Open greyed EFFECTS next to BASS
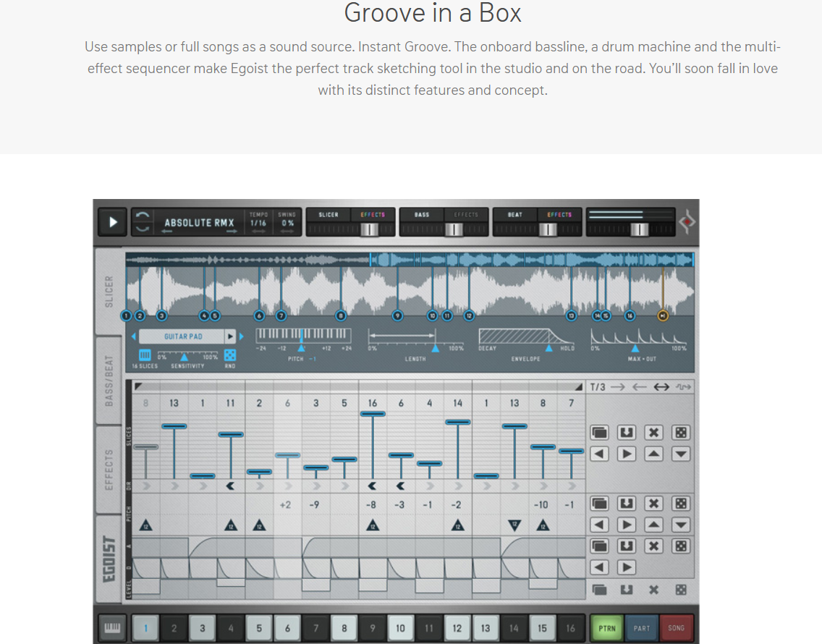 click(466, 214)
